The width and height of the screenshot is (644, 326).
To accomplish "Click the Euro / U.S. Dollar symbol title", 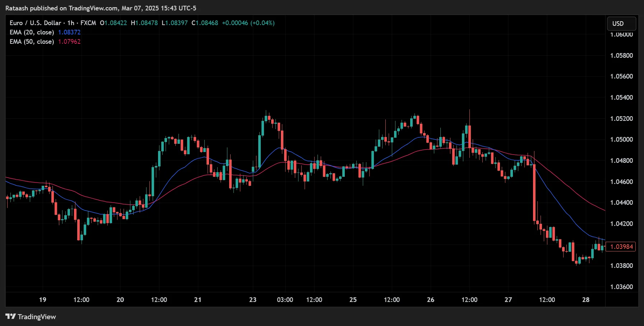I will [36, 23].
